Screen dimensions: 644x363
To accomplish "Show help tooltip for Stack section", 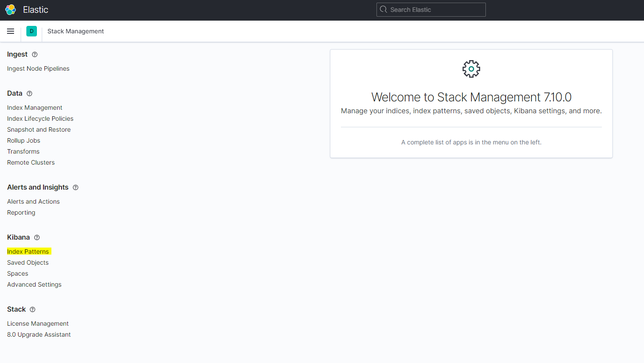I will point(33,309).
